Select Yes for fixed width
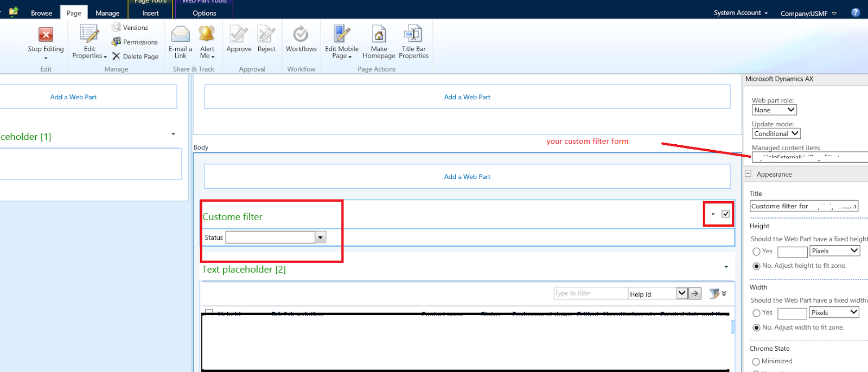The height and width of the screenshot is (372, 868). (756, 313)
